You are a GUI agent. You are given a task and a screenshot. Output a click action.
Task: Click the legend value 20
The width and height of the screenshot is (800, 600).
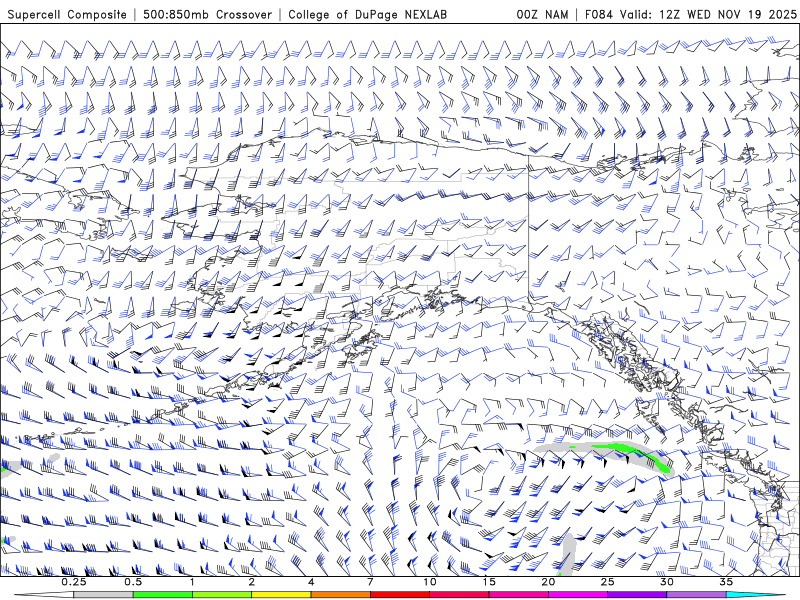click(x=548, y=582)
